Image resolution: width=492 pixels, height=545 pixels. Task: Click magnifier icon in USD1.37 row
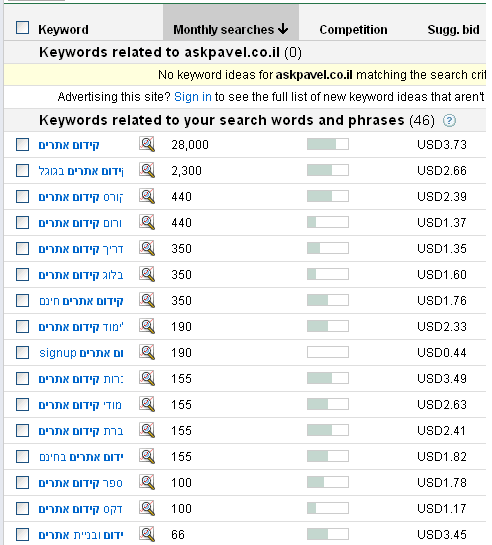[x=147, y=222]
